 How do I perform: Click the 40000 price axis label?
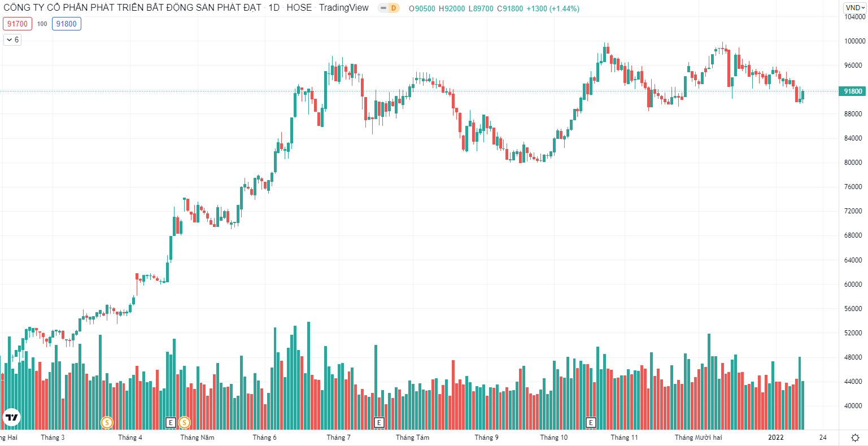pyautogui.click(x=854, y=406)
